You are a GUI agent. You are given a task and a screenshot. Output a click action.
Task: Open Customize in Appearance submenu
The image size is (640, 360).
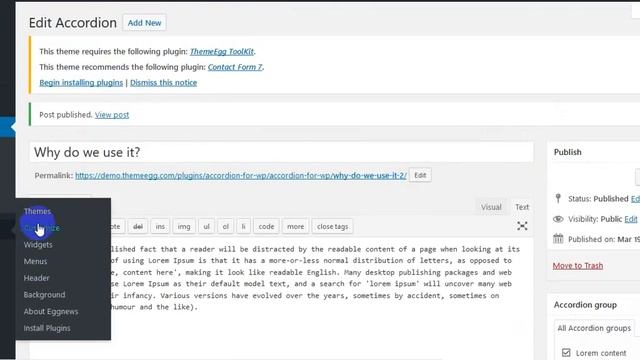pos(42,228)
